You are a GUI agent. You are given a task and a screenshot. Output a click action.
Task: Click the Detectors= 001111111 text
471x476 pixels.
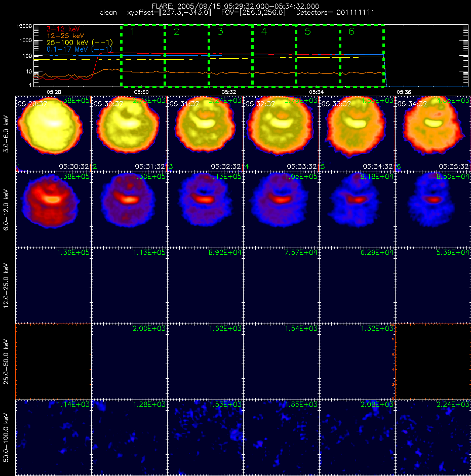pyautogui.click(x=335, y=13)
